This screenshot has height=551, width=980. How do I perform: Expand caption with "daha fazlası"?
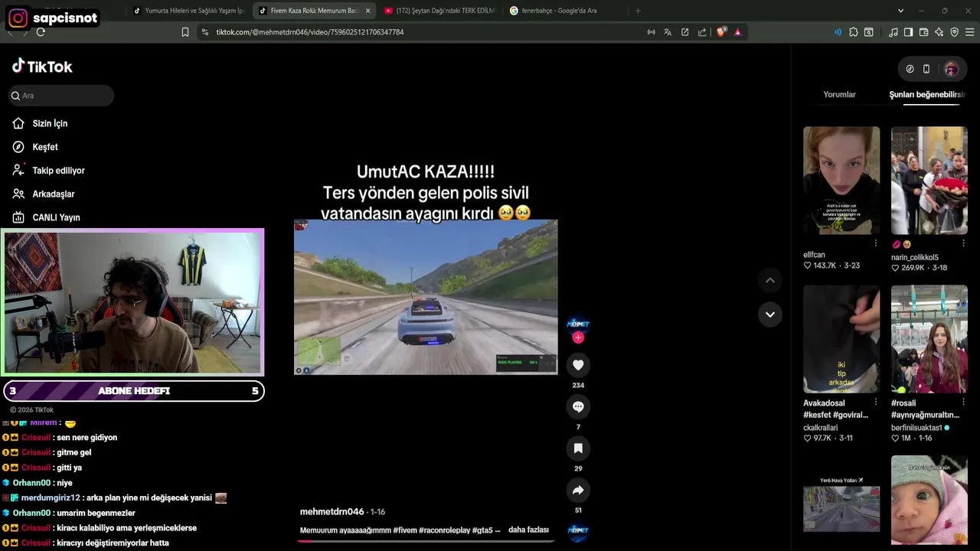point(528,530)
